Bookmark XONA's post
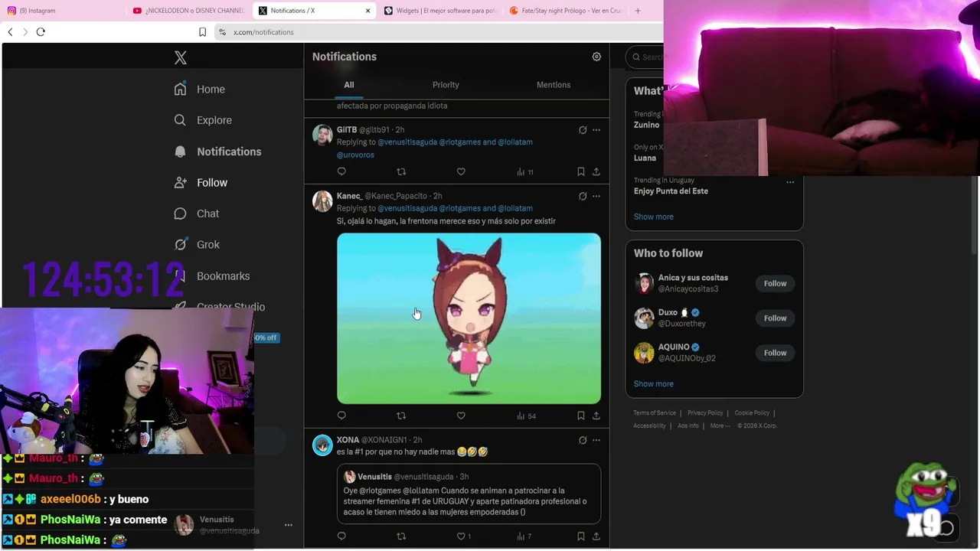The width and height of the screenshot is (980, 551). point(580,536)
